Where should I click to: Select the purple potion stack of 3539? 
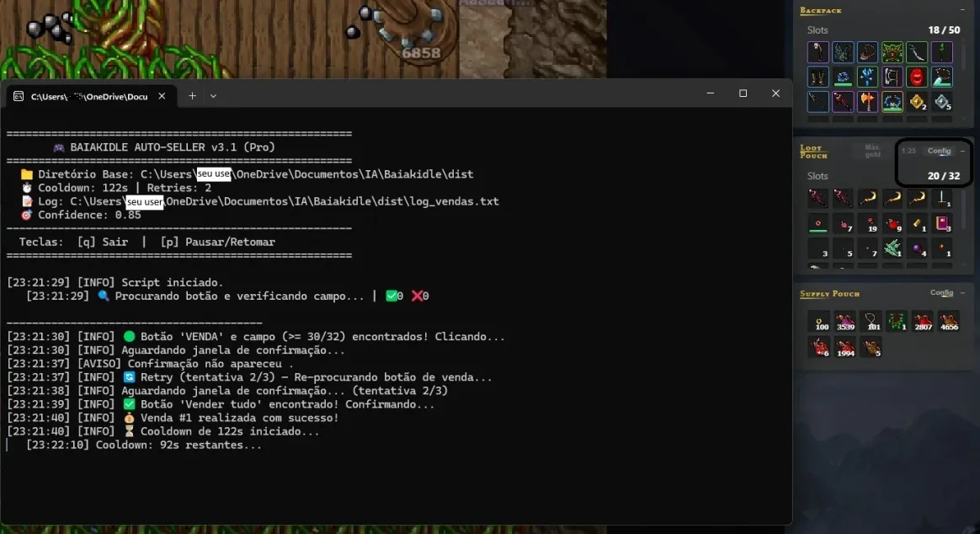pyautogui.click(x=845, y=322)
